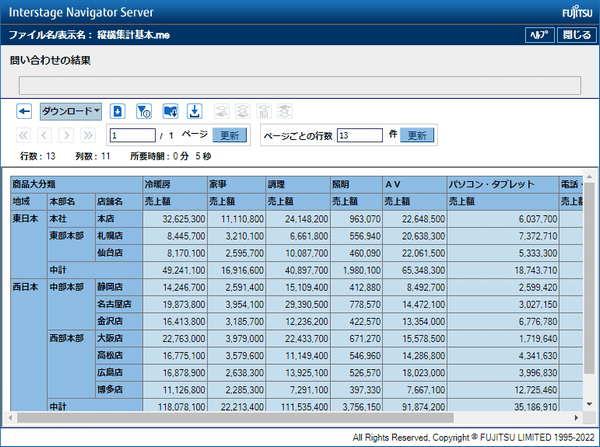The image size is (600, 447).
Task: Click the 広島店 store cell
Action: tap(119, 372)
